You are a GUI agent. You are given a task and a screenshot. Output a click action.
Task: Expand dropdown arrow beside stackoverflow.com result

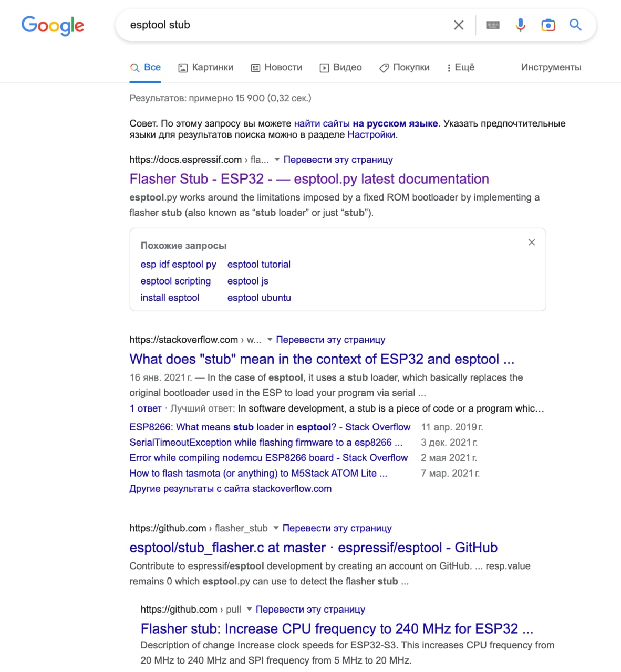click(x=270, y=340)
